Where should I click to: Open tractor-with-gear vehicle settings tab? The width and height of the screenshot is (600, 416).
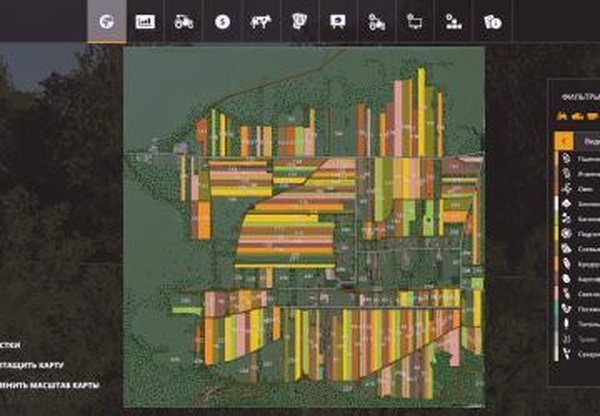377,22
